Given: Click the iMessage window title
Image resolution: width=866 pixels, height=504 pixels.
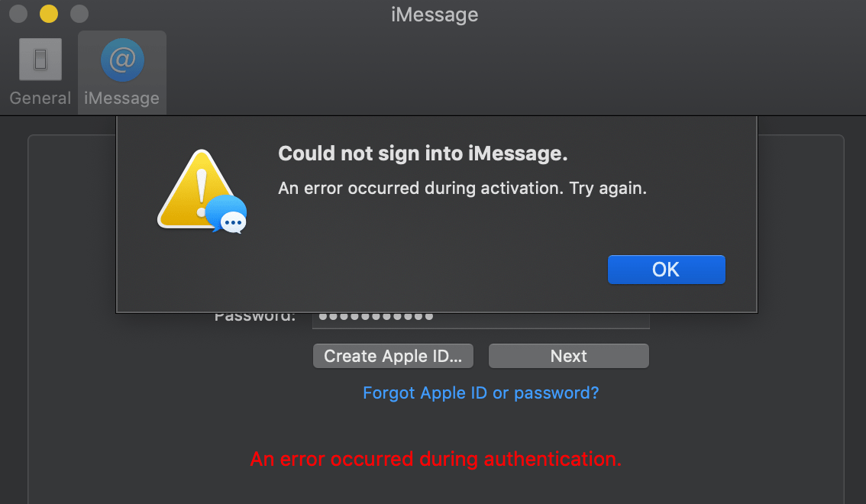Looking at the screenshot, I should tap(434, 15).
